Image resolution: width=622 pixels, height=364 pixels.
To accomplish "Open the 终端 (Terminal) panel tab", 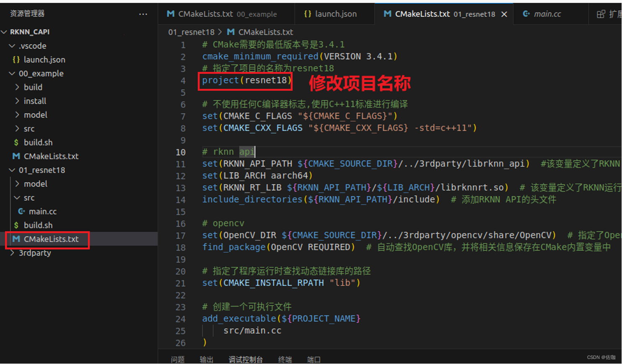I will [x=285, y=359].
